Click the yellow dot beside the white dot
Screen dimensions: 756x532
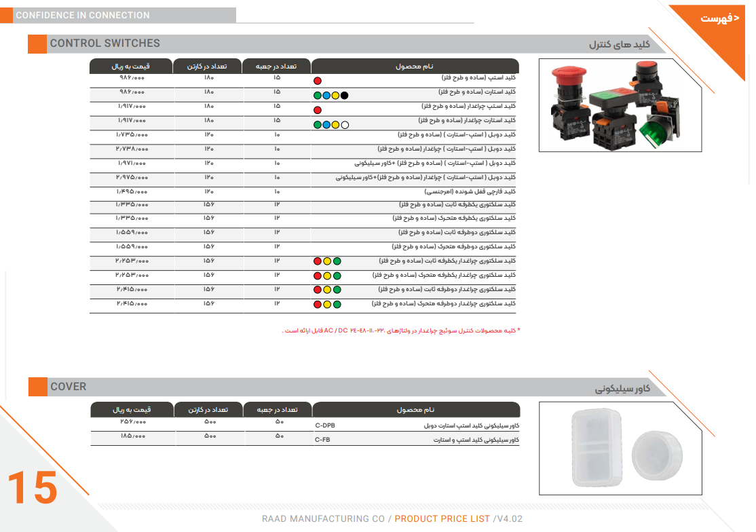[x=335, y=125]
